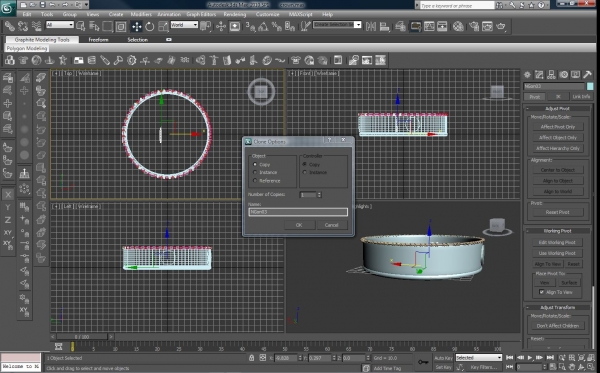Select Instance option under Controller

[x=315, y=173]
